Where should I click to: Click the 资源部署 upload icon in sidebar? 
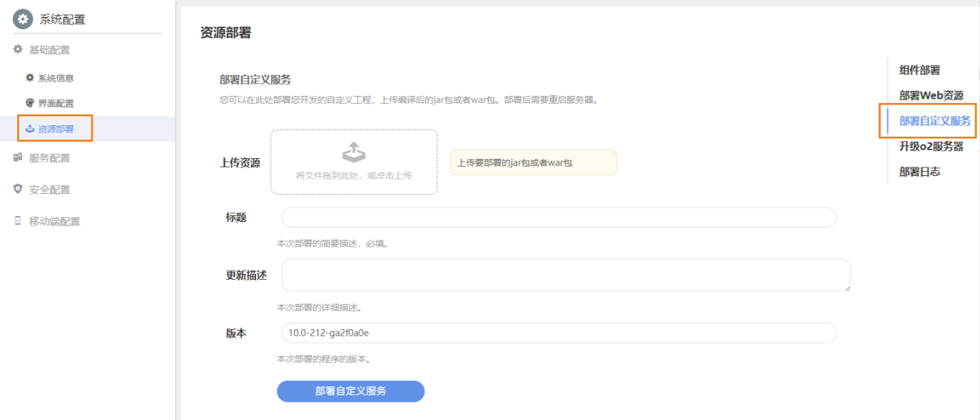click(30, 129)
